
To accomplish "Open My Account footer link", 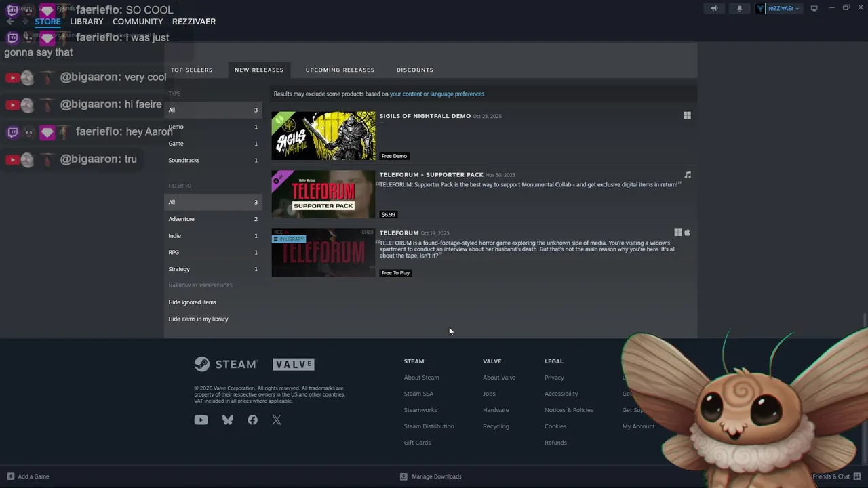I will click(x=639, y=426).
